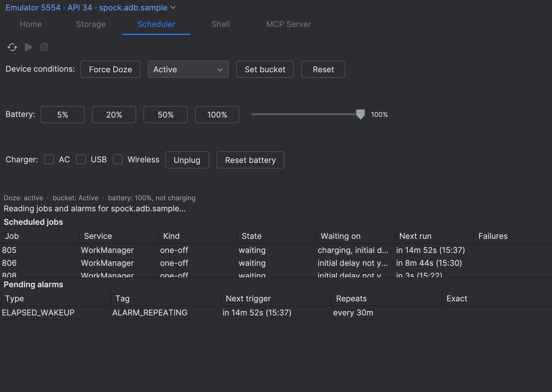Select the ELAPSED_WAKEUP alarm row

point(276,313)
